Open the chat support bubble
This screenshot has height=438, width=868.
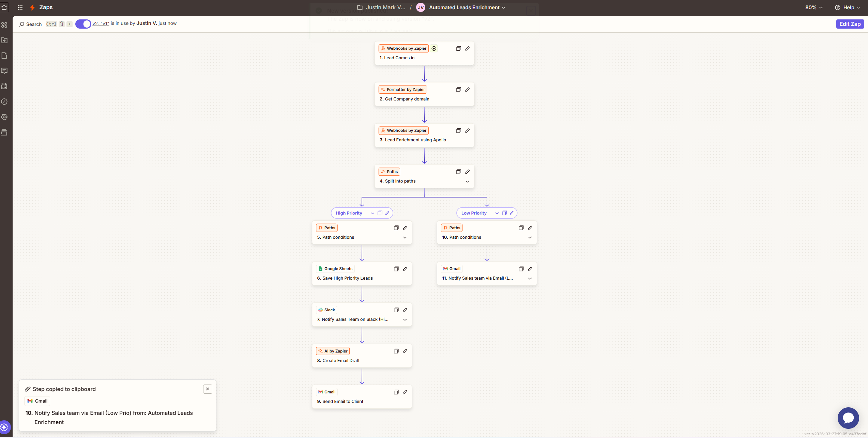pyautogui.click(x=848, y=418)
